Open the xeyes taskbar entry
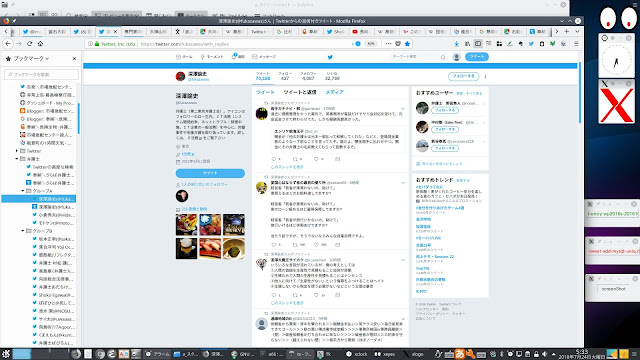640x360 pixels. pyautogui.click(x=385, y=354)
